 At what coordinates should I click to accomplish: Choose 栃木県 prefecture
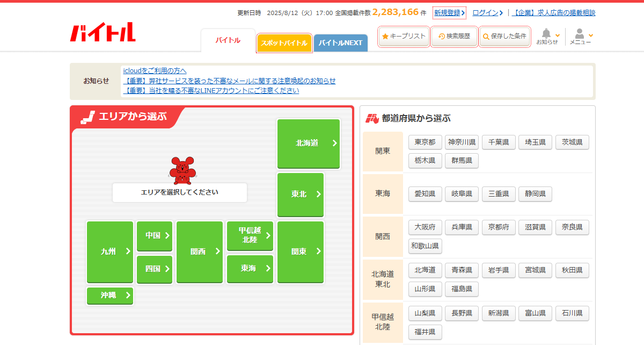coord(425,161)
